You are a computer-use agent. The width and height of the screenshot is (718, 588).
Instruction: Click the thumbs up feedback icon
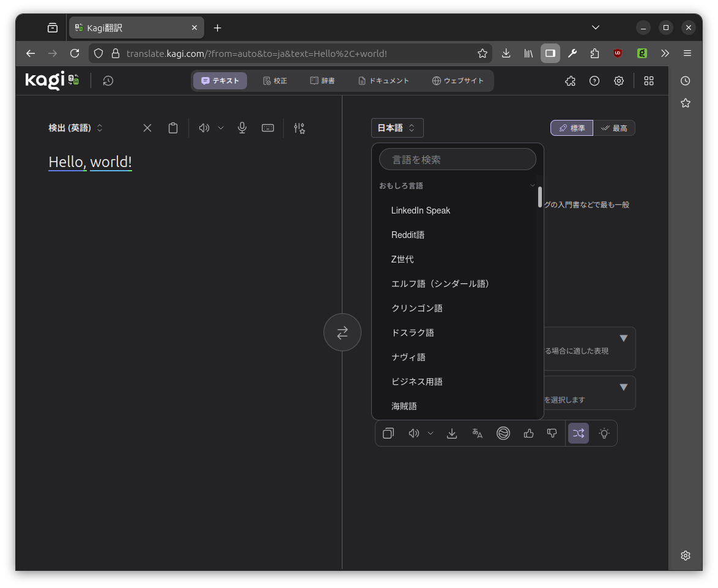coord(529,433)
